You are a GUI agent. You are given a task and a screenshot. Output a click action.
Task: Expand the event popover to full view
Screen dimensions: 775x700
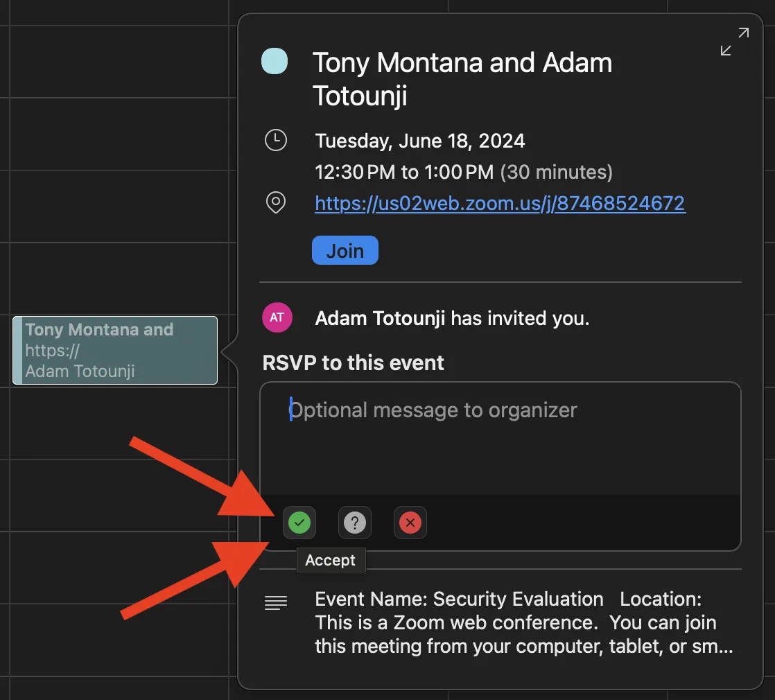point(734,42)
